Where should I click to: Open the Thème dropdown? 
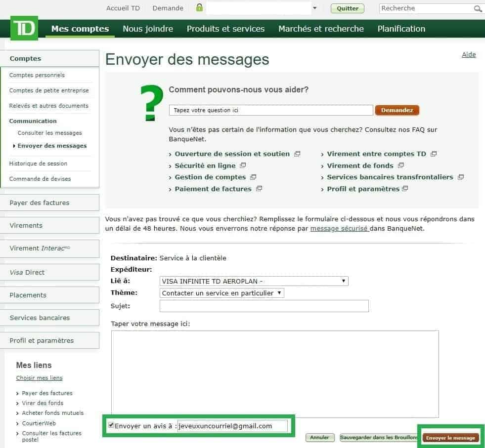point(280,292)
